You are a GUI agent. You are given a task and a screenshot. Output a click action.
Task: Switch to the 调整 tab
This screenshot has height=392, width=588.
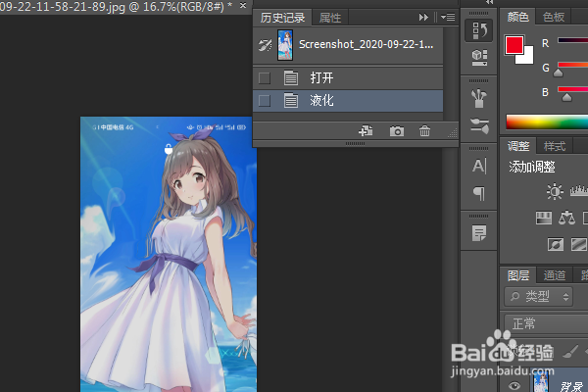coord(518,146)
